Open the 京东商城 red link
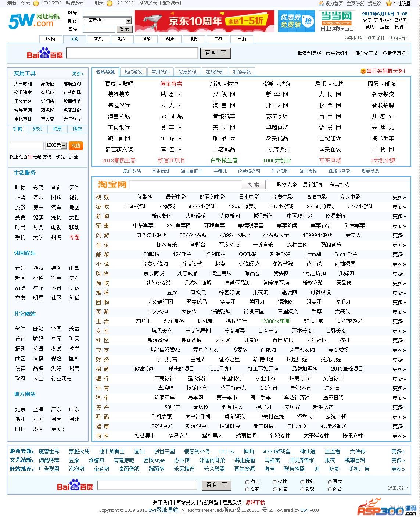Viewport: 420px width, 517px height. (x=330, y=160)
